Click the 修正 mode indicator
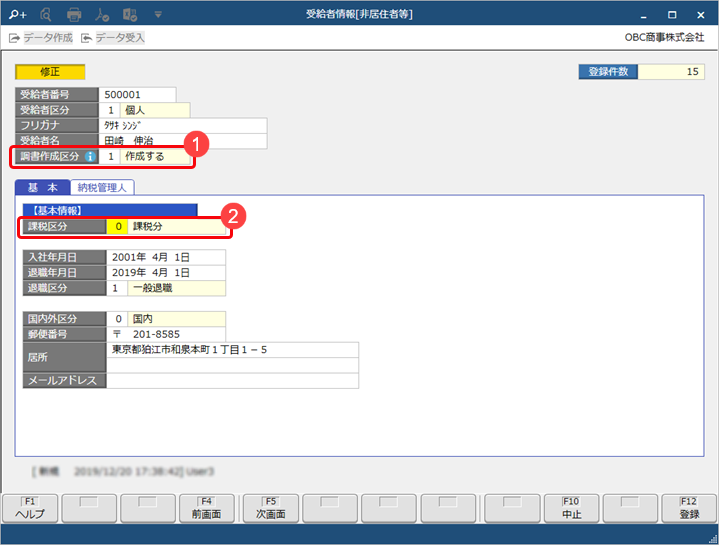719x545 pixels. [50, 72]
